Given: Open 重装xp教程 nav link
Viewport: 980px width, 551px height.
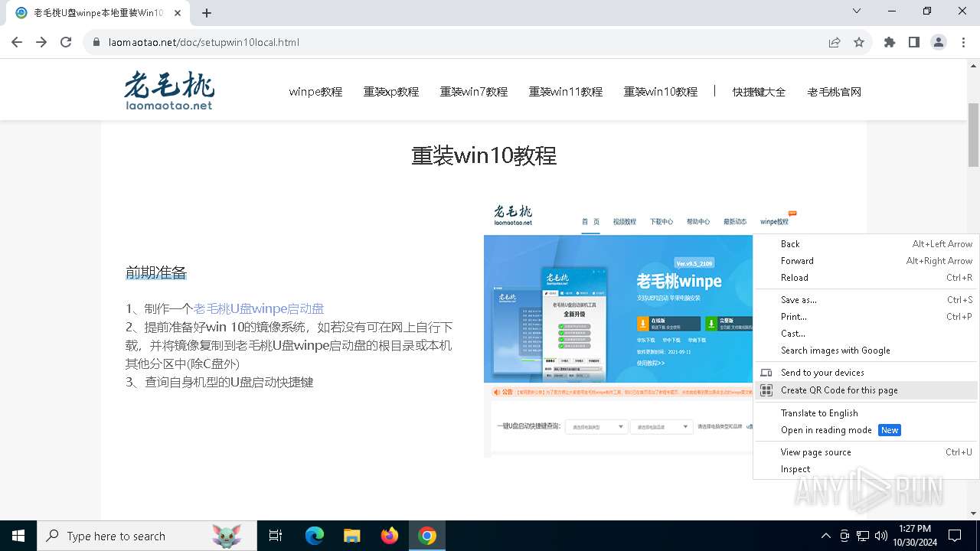Looking at the screenshot, I should 391,92.
